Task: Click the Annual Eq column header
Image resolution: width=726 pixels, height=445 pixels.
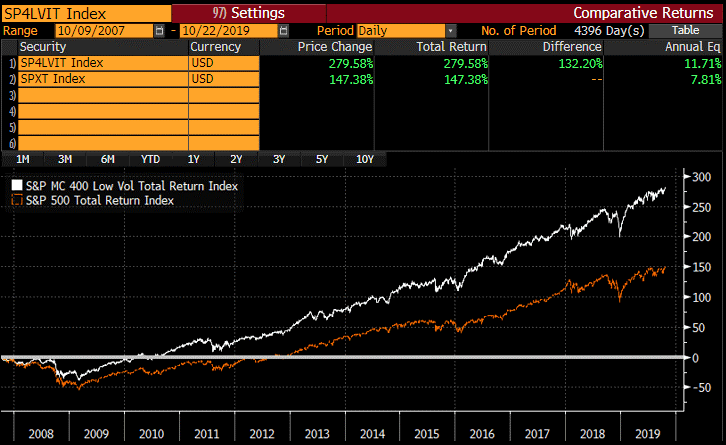Action: (x=663, y=47)
